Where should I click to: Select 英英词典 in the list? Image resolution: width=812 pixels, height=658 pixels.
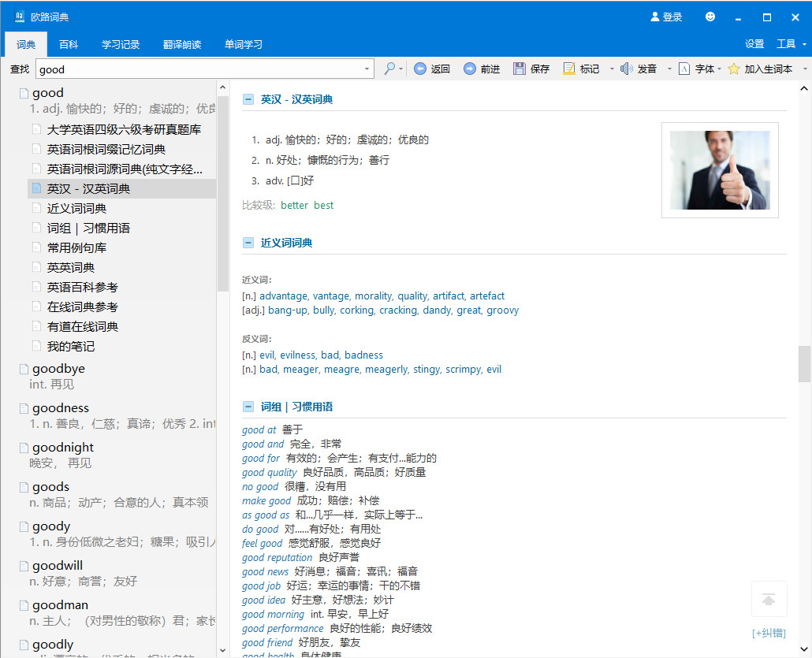tap(71, 267)
